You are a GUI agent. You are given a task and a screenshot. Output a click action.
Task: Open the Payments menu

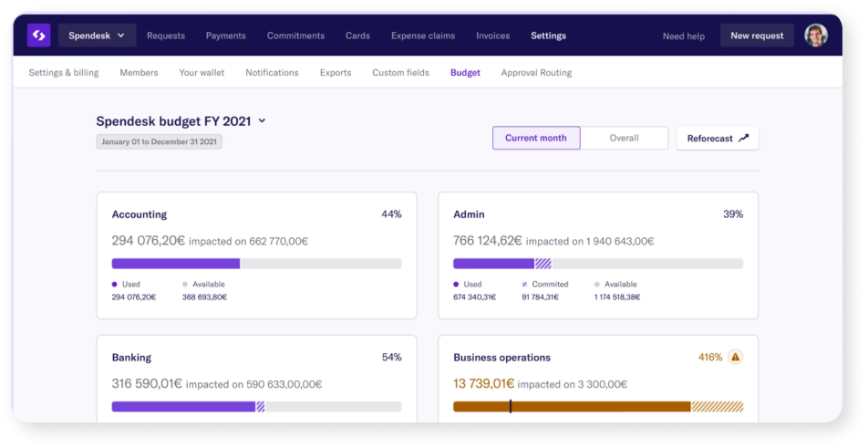(x=225, y=36)
